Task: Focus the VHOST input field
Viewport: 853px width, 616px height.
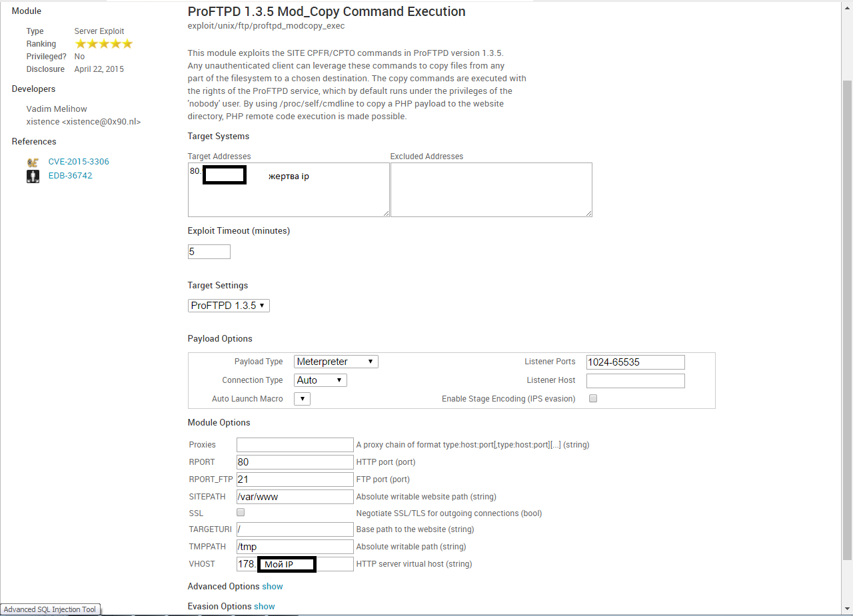Action: coord(295,564)
